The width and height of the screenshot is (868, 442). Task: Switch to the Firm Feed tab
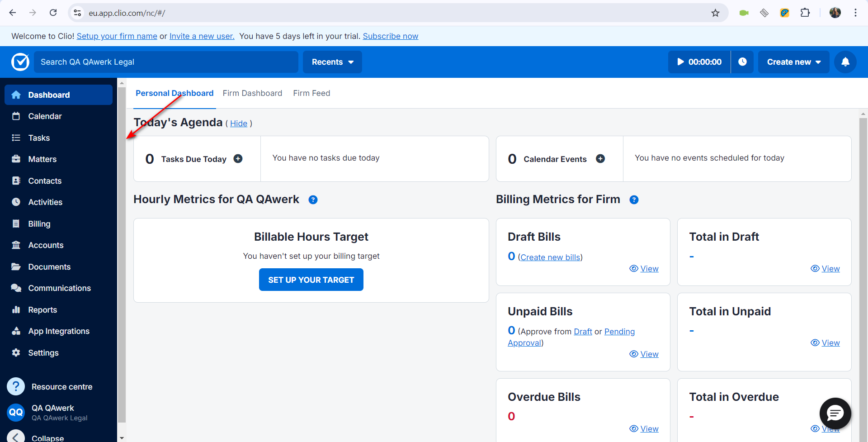[x=311, y=93]
